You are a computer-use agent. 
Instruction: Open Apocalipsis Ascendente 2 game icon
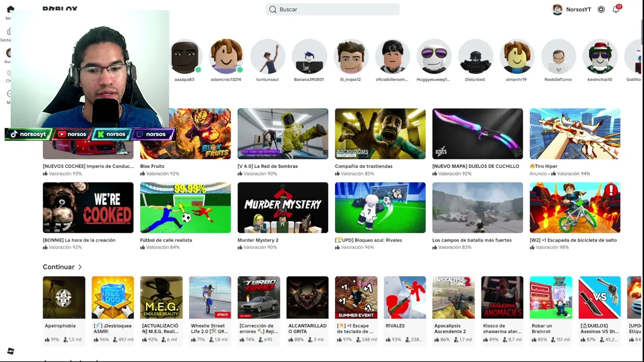pyautogui.click(x=453, y=297)
